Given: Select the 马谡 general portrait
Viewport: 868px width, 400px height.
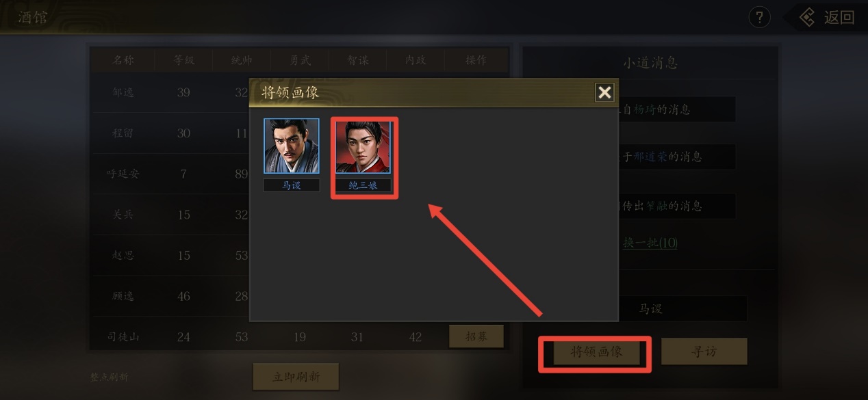Looking at the screenshot, I should tap(292, 146).
